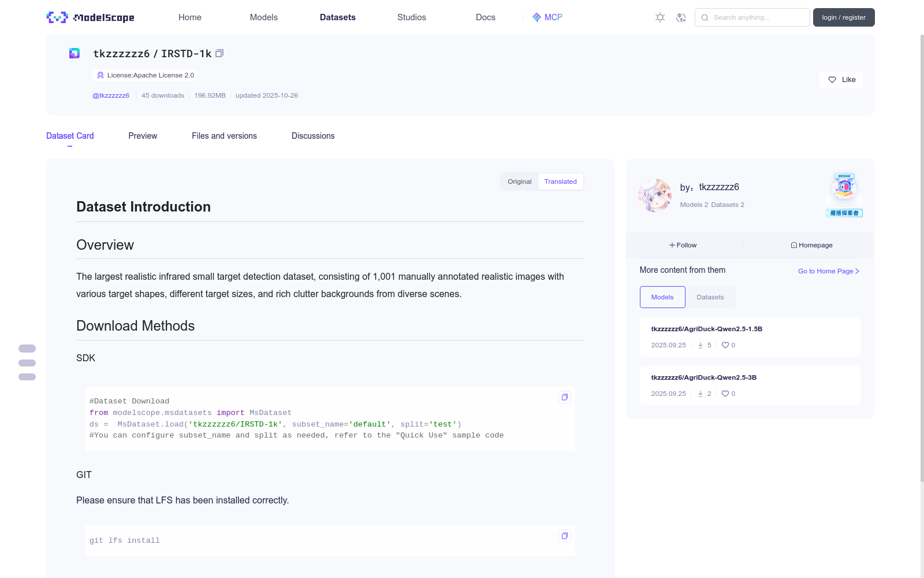924x578 pixels.
Task: Open the Files and versions tab
Action: pyautogui.click(x=224, y=136)
